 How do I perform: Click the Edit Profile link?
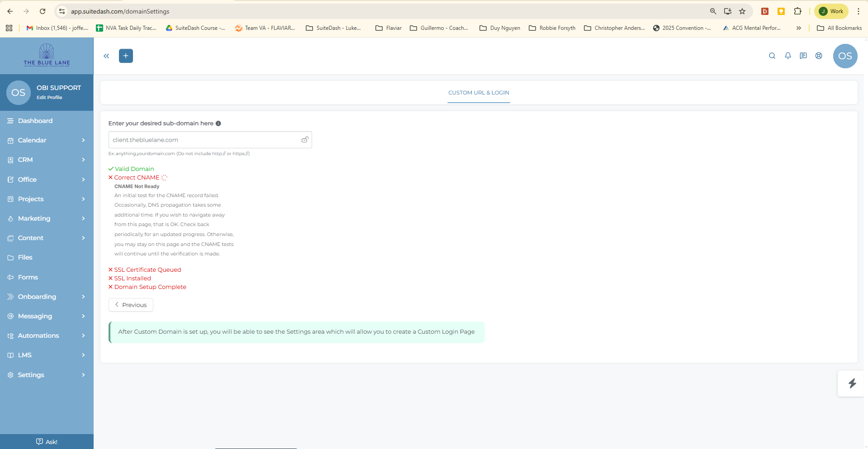point(49,98)
